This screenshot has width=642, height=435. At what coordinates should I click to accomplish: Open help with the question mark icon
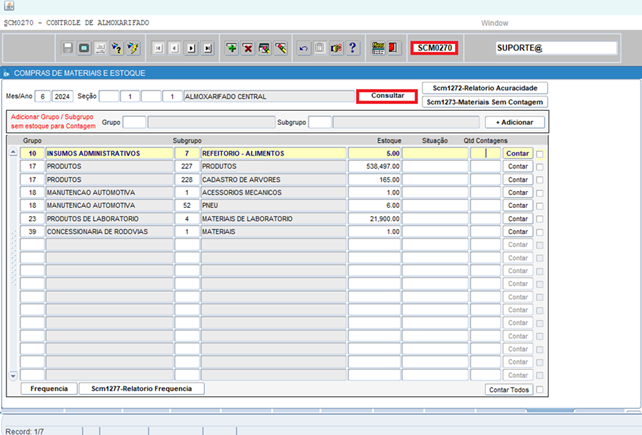pyautogui.click(x=353, y=48)
